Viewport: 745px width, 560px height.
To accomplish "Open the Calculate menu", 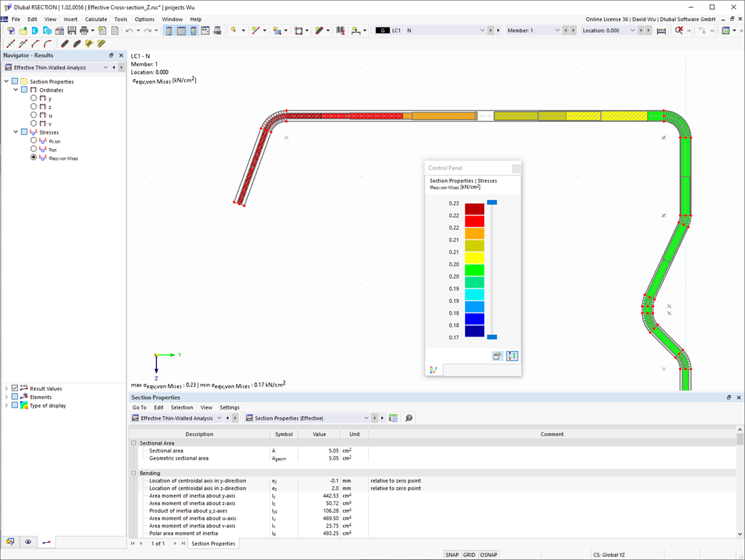I will (x=95, y=19).
